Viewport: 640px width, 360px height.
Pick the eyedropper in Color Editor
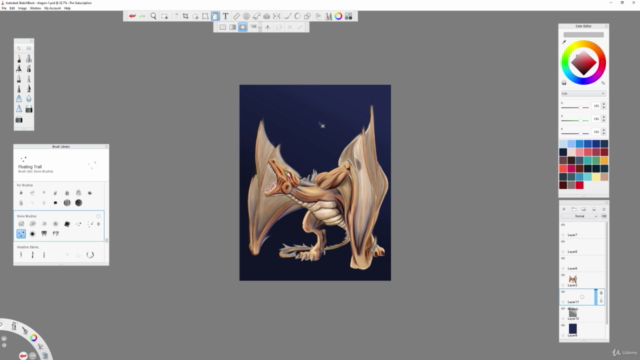click(x=564, y=42)
